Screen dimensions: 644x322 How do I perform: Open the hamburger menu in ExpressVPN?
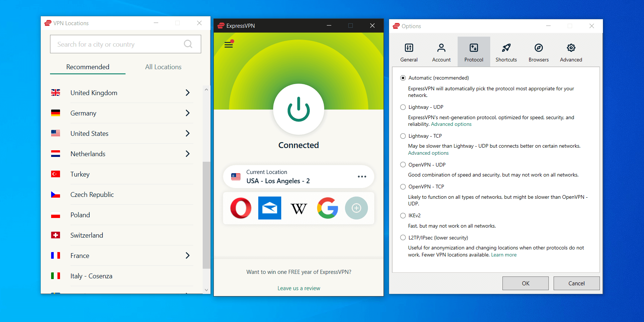(229, 45)
